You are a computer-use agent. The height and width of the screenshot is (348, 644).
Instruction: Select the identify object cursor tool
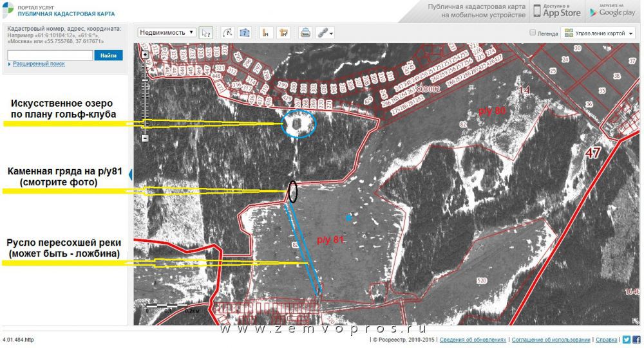click(206, 33)
